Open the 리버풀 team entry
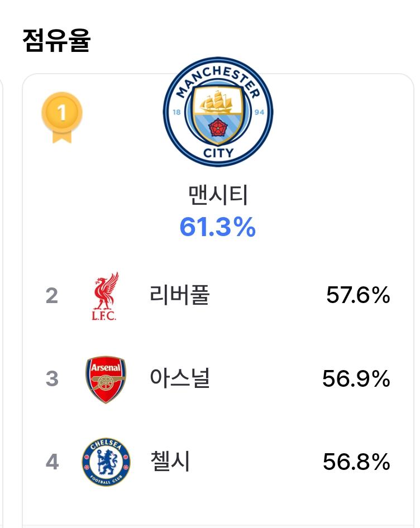The width and height of the screenshot is (420, 528). tap(180, 295)
